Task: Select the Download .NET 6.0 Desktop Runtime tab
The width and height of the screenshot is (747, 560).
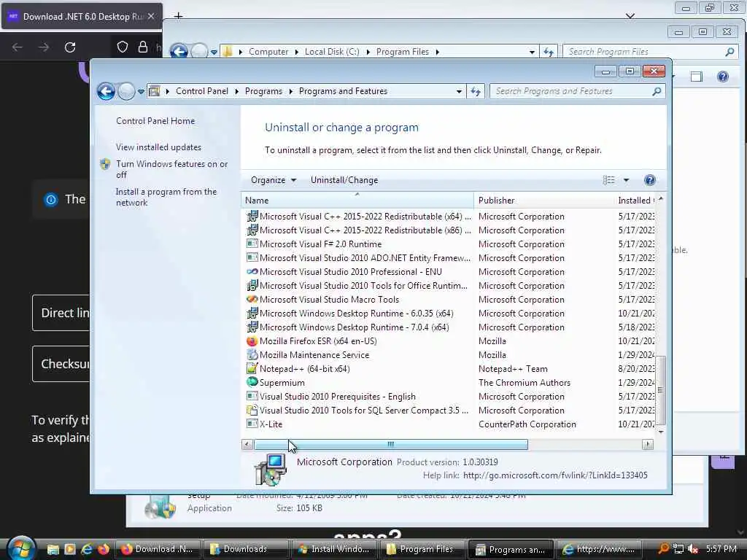Action: click(82, 16)
